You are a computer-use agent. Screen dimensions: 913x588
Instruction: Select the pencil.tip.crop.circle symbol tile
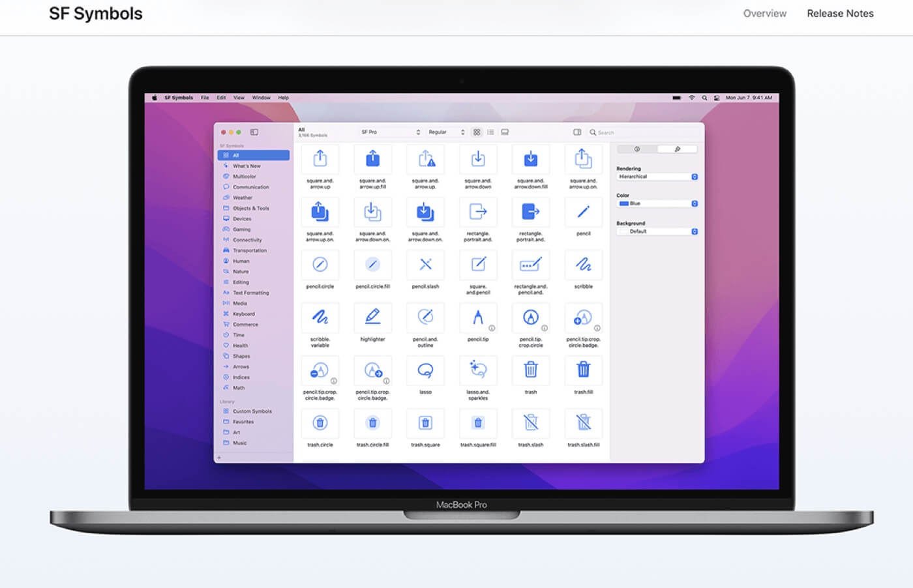point(530,317)
